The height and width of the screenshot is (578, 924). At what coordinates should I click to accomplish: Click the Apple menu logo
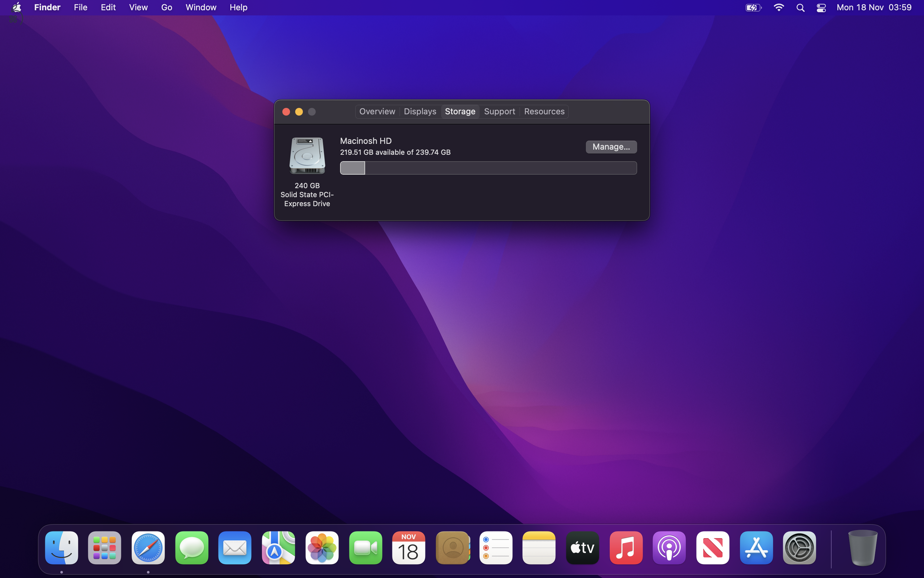pyautogui.click(x=16, y=7)
